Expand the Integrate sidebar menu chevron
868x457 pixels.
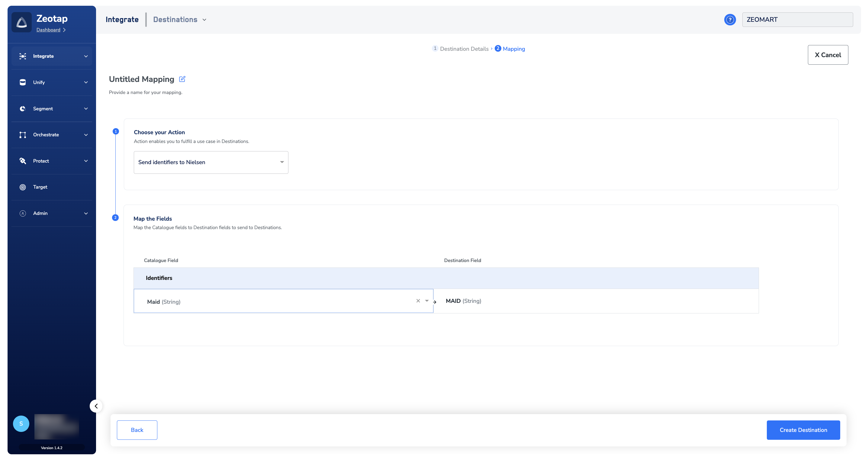[x=86, y=56]
